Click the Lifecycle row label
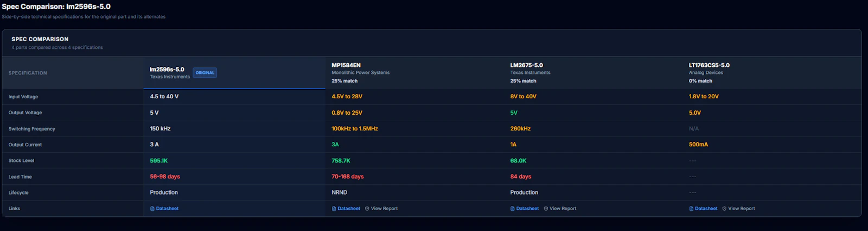Image resolution: width=868 pixels, height=231 pixels. click(18, 192)
